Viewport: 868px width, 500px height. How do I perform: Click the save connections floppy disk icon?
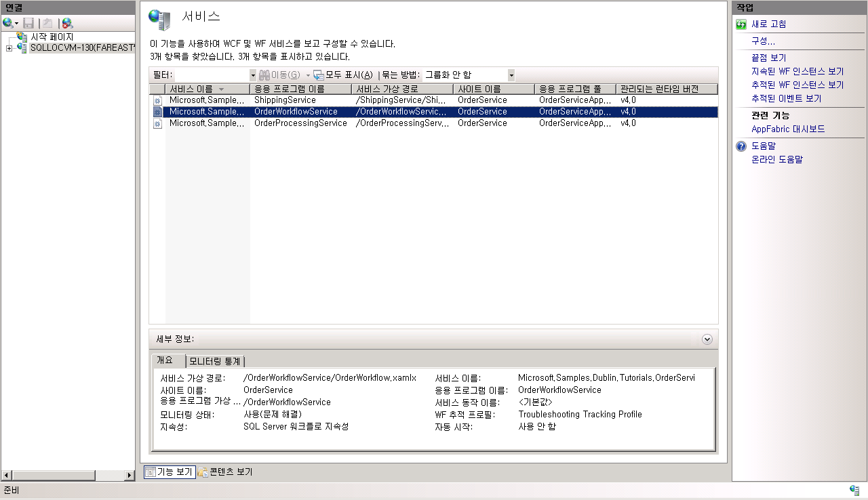click(x=28, y=23)
